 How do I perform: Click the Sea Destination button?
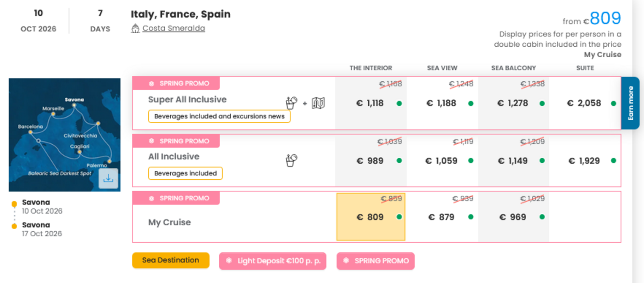point(171,260)
